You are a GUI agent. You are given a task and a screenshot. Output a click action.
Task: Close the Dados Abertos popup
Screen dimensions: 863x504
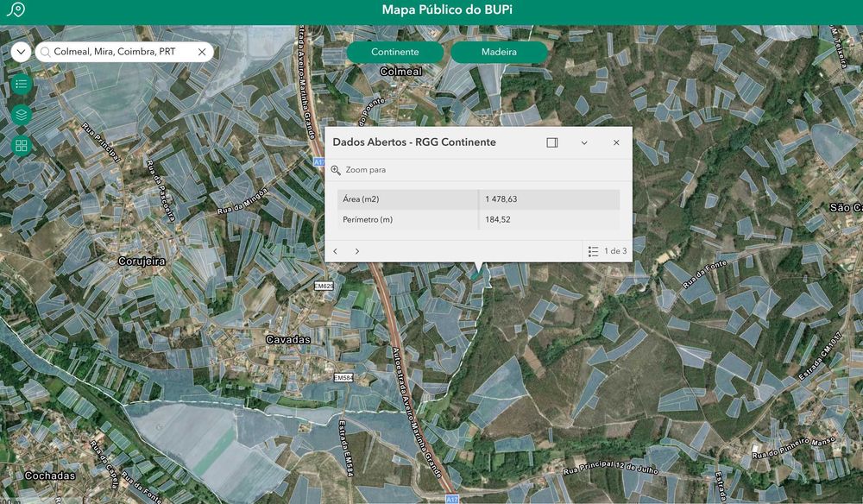616,142
